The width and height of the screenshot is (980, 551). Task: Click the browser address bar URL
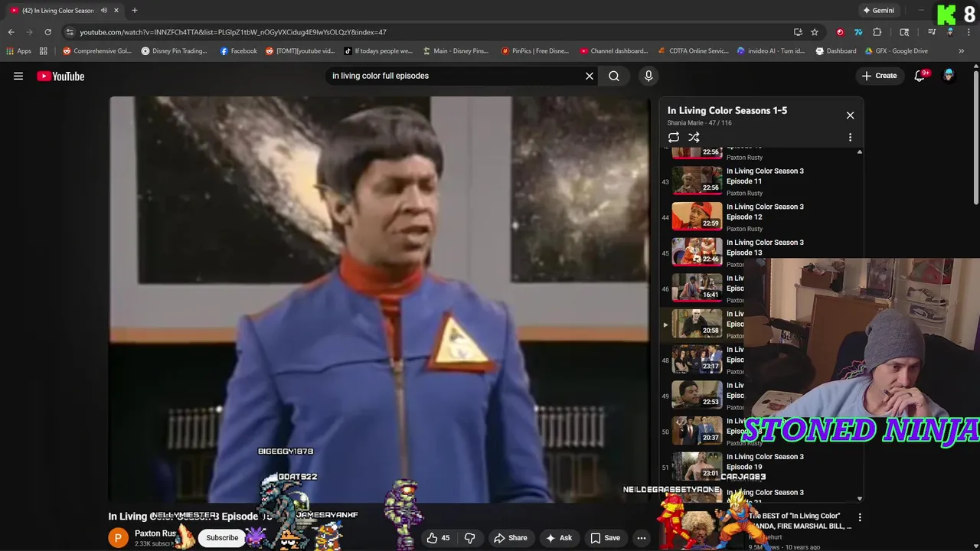click(233, 32)
